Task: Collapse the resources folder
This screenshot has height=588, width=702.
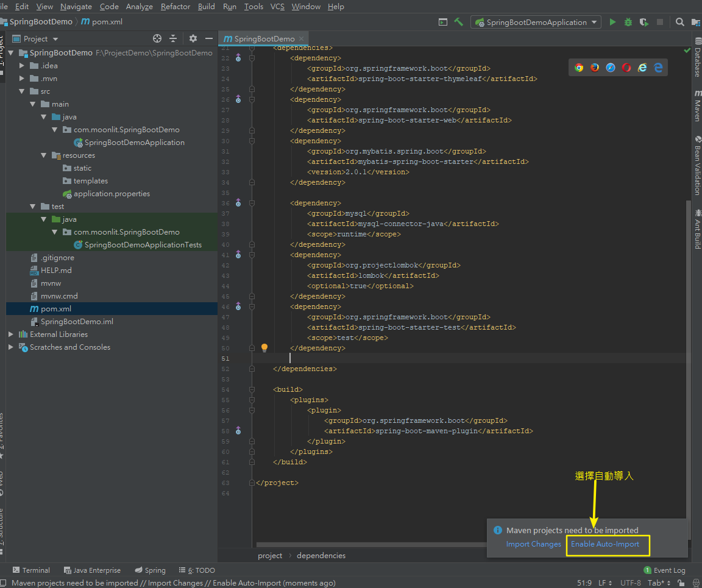Action: [43, 155]
